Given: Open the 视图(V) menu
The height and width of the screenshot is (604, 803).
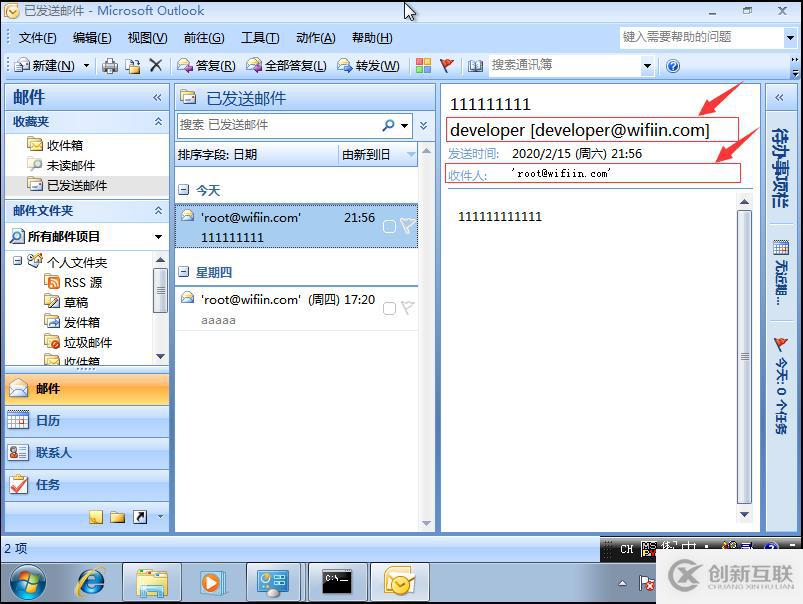Looking at the screenshot, I should point(147,38).
